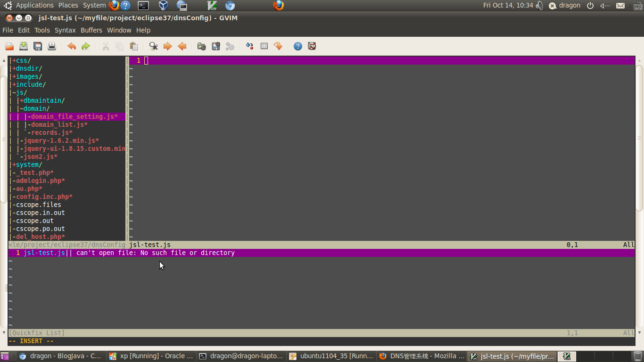Launch Chromium from the top panel
The image size is (644, 362).
[x=230, y=6]
